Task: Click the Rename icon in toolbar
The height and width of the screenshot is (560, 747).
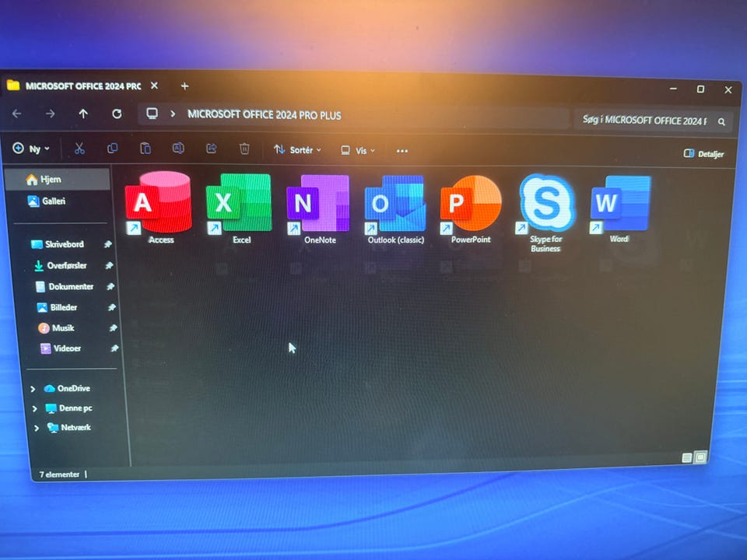Action: [x=178, y=149]
